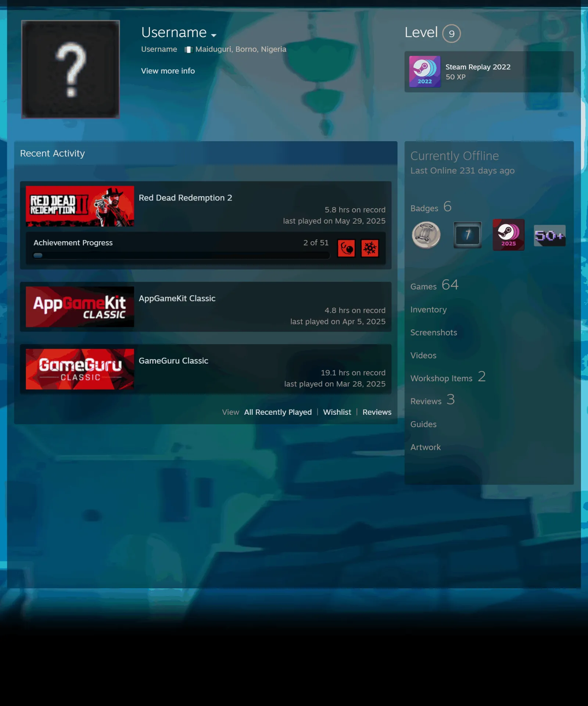588x706 pixels.
Task: Click the Achievement Progress bar
Action: coord(181,256)
